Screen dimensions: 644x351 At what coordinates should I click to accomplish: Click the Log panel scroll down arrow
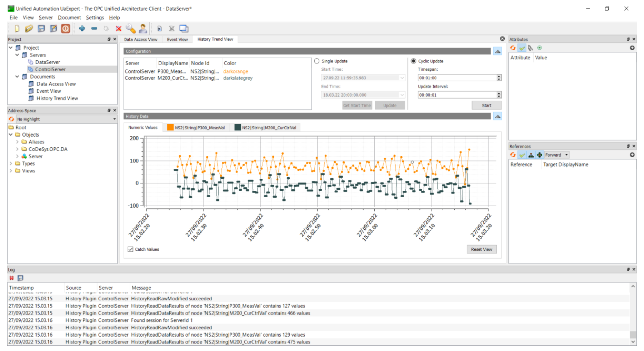tap(633, 342)
